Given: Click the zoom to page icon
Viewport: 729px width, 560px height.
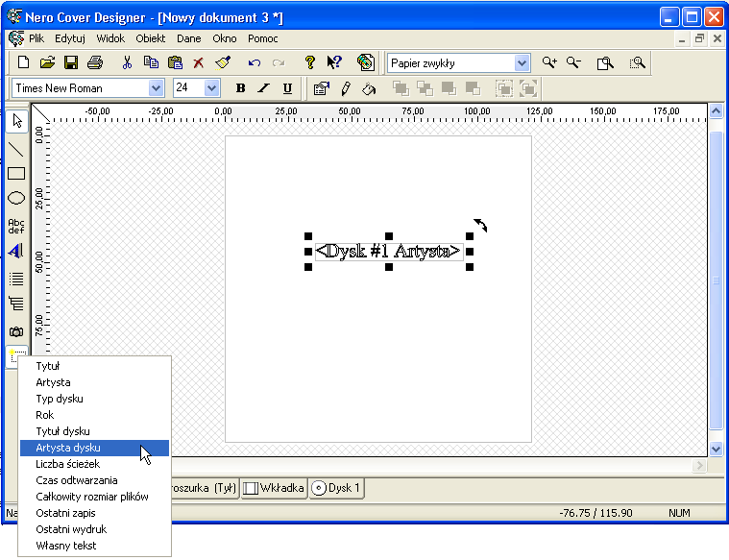Looking at the screenshot, I should 605,62.
